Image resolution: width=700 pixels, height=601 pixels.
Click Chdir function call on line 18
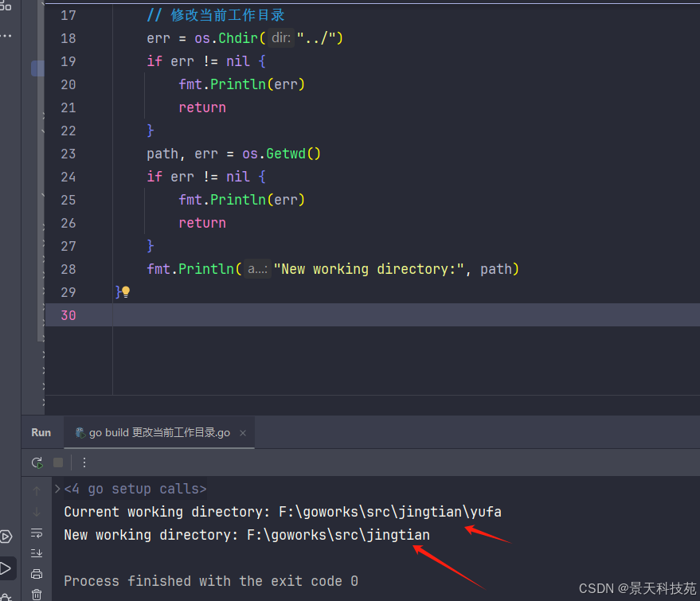click(x=238, y=38)
